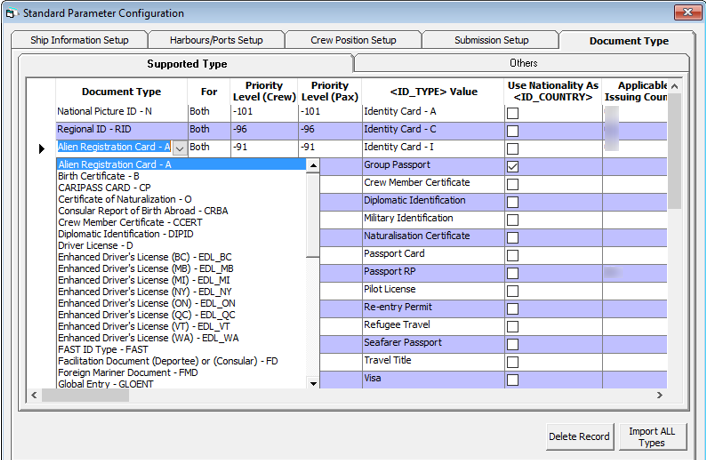
Task: Enable Use Nationality checkbox for Visa row
Action: [513, 380]
